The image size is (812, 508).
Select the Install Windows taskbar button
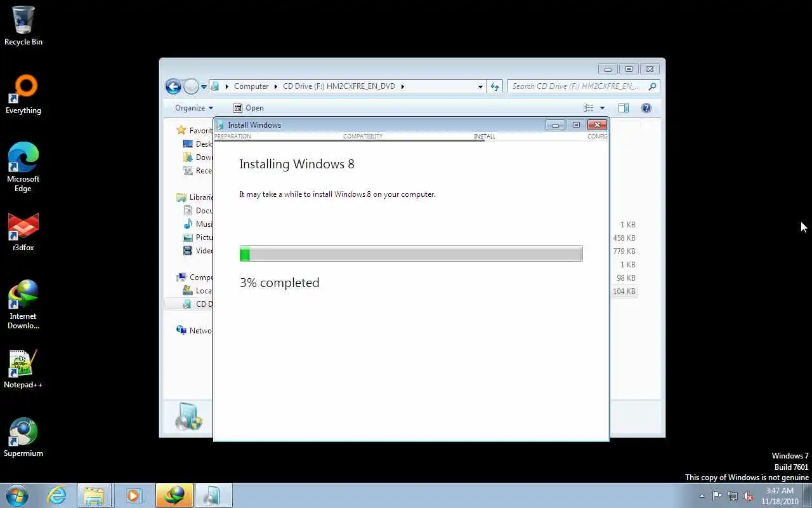[213, 495]
